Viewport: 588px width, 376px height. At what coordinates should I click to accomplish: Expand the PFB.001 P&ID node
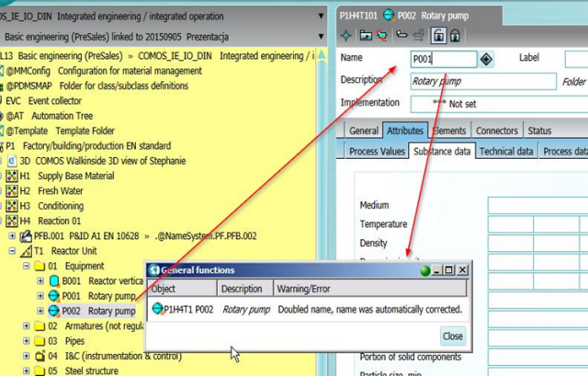click(x=12, y=235)
